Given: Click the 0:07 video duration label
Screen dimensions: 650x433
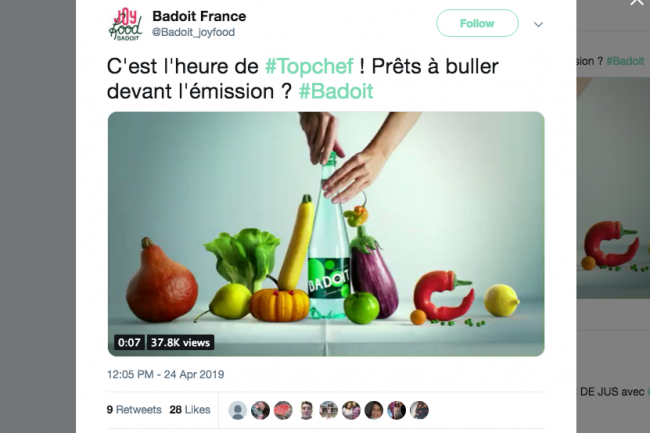Looking at the screenshot, I should pyautogui.click(x=129, y=343).
